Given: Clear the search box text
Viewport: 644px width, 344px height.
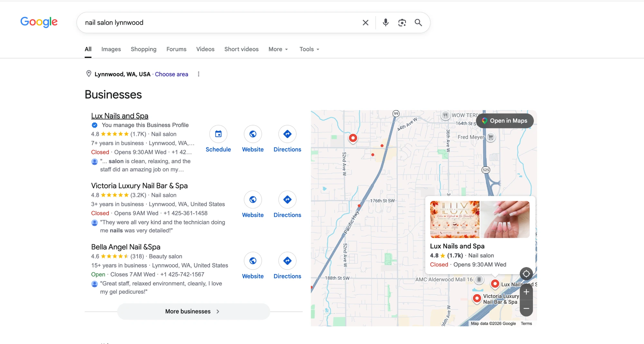Looking at the screenshot, I should point(365,23).
